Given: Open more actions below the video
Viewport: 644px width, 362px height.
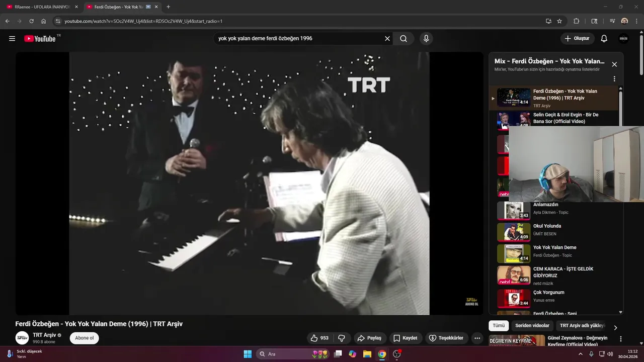Looking at the screenshot, I should click(477, 338).
